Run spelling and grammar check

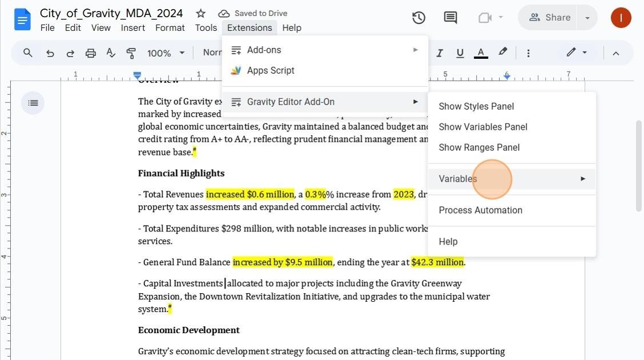[x=111, y=53]
